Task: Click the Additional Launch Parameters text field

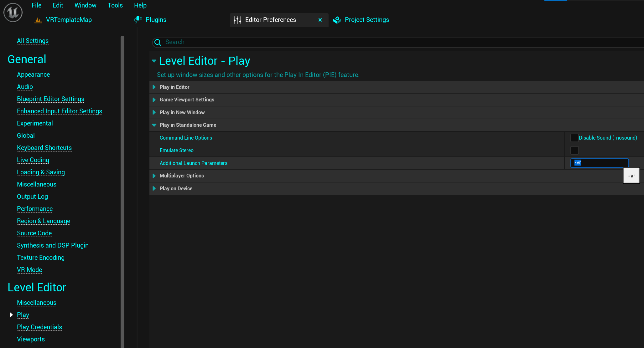Action: tap(600, 163)
